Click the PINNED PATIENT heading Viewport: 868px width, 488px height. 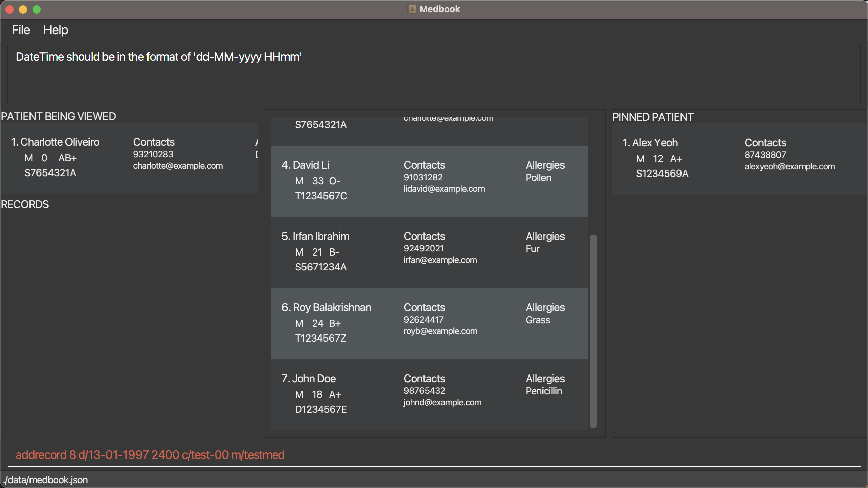point(653,117)
